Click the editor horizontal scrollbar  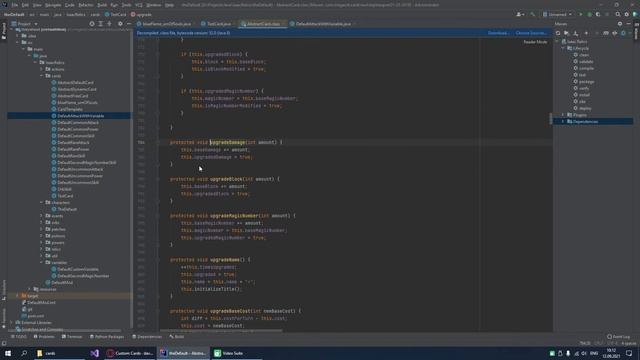(x=221, y=331)
